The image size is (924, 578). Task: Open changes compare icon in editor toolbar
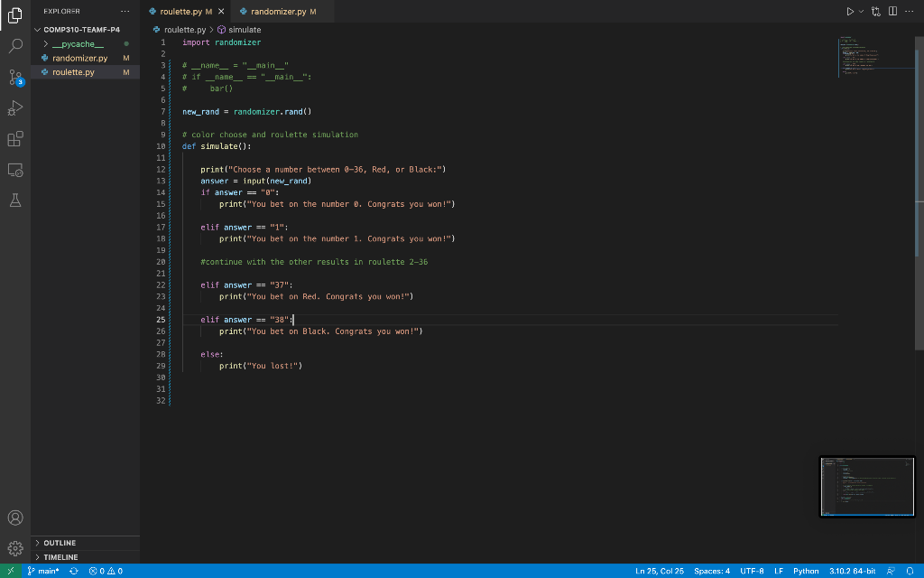[875, 11]
